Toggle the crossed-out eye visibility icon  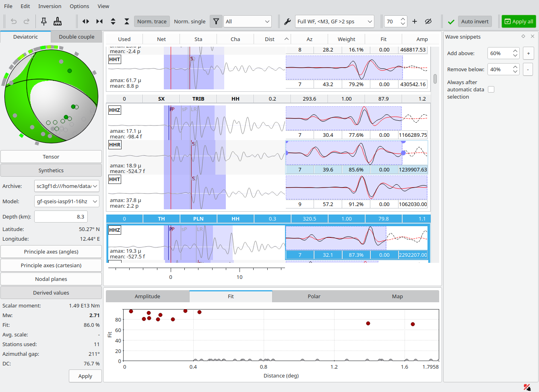tap(428, 21)
